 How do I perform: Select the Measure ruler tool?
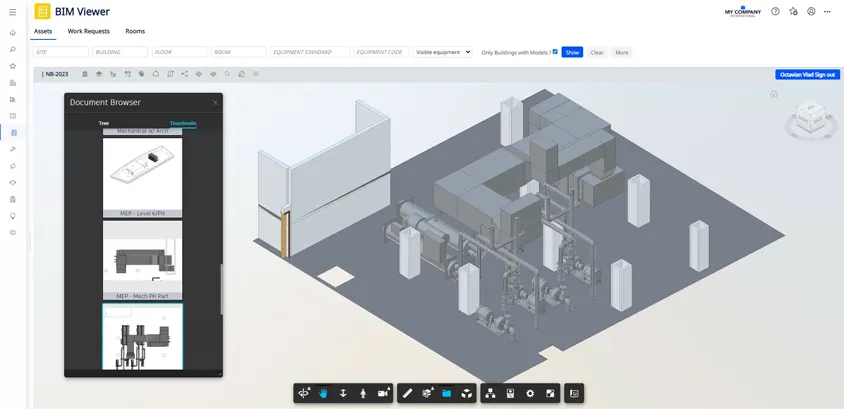(x=407, y=393)
